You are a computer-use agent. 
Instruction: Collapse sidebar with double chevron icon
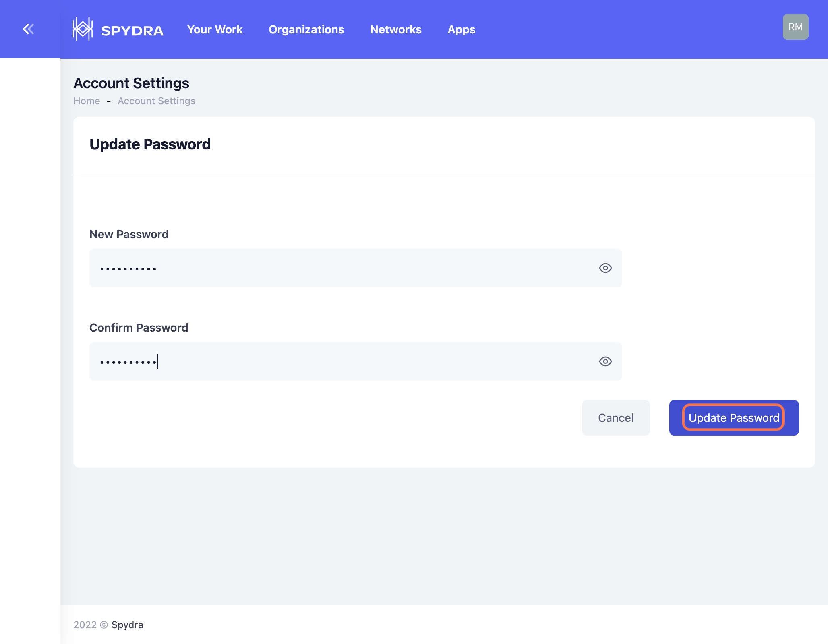pyautogui.click(x=28, y=29)
